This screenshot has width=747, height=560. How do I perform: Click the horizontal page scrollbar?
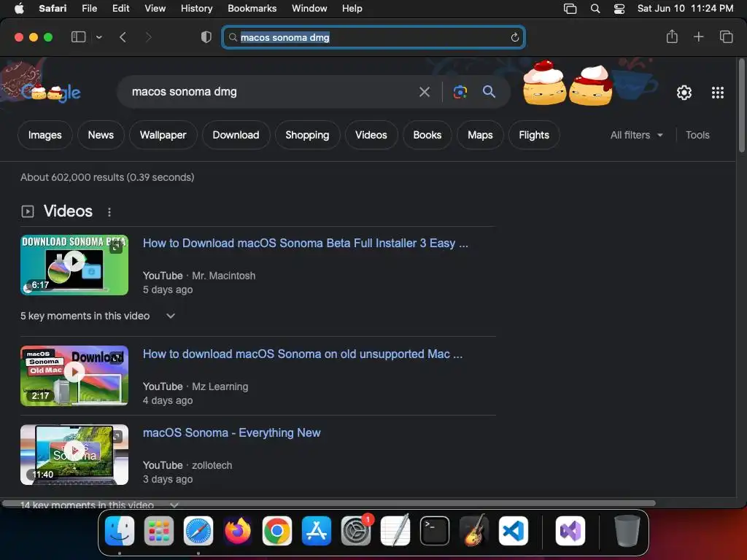coord(329,503)
